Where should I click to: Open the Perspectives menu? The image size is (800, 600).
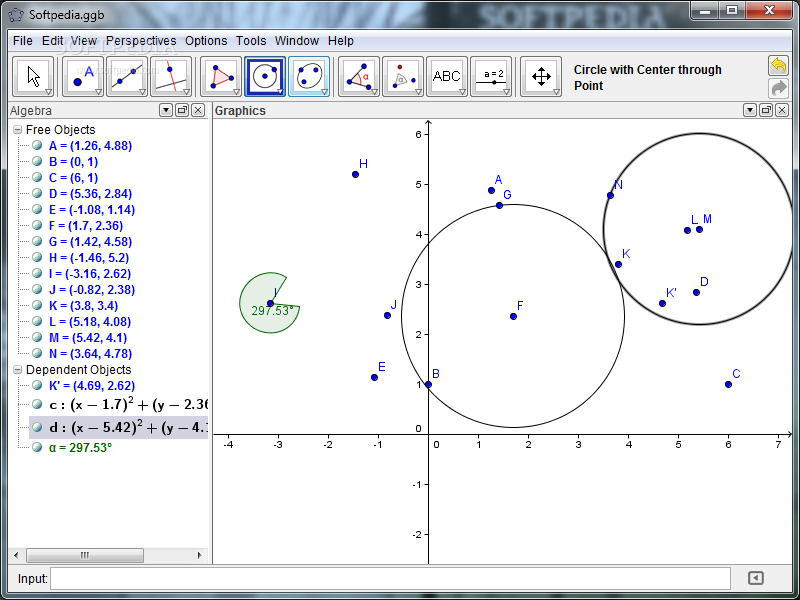tap(141, 41)
